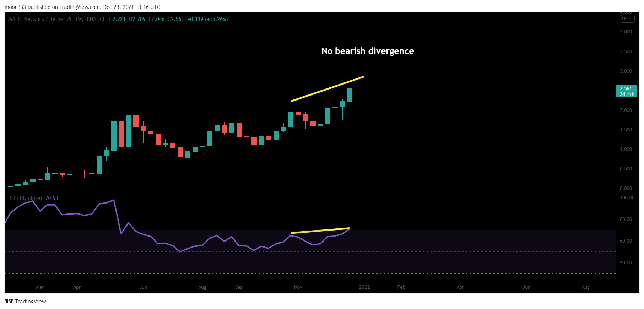The width and height of the screenshot is (644, 309).
Task: Click the RSI (14, close) indicator label
Action: pyautogui.click(x=25, y=198)
